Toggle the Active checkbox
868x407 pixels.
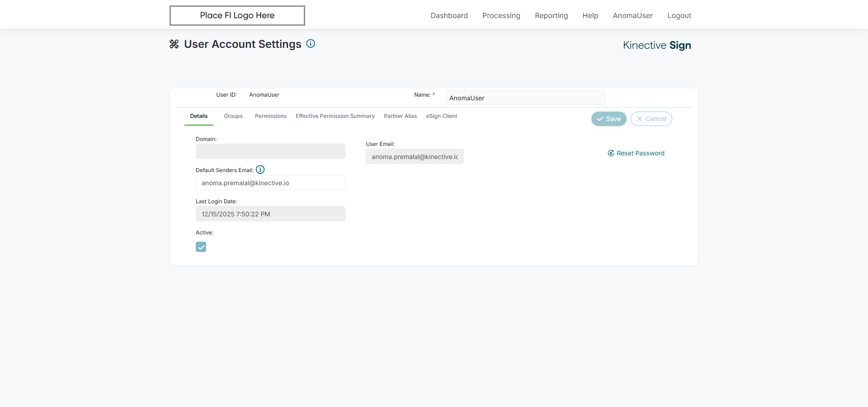click(201, 247)
